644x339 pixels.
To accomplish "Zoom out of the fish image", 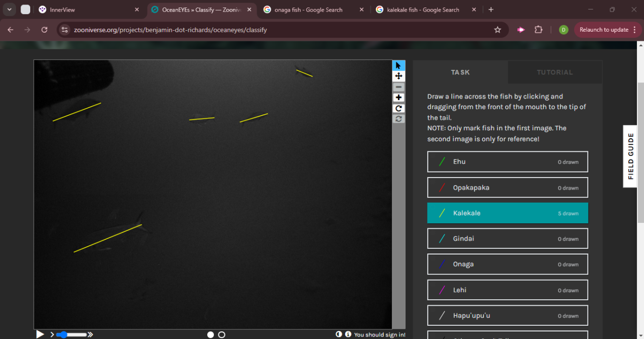I will tap(398, 87).
